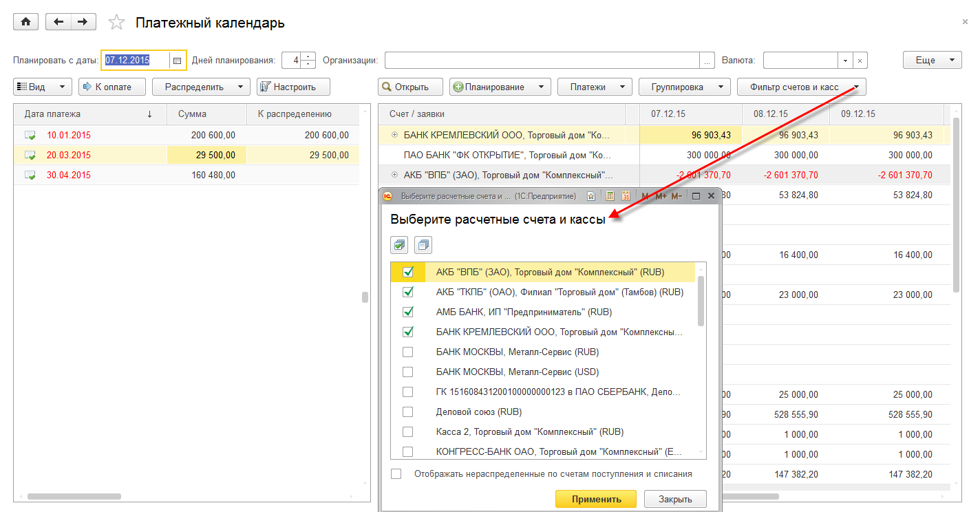Uncheck БАНК КРЕМЛЕВСКИЙ ООО checkbox
Viewport: 980px width, 512px height.
408,332
